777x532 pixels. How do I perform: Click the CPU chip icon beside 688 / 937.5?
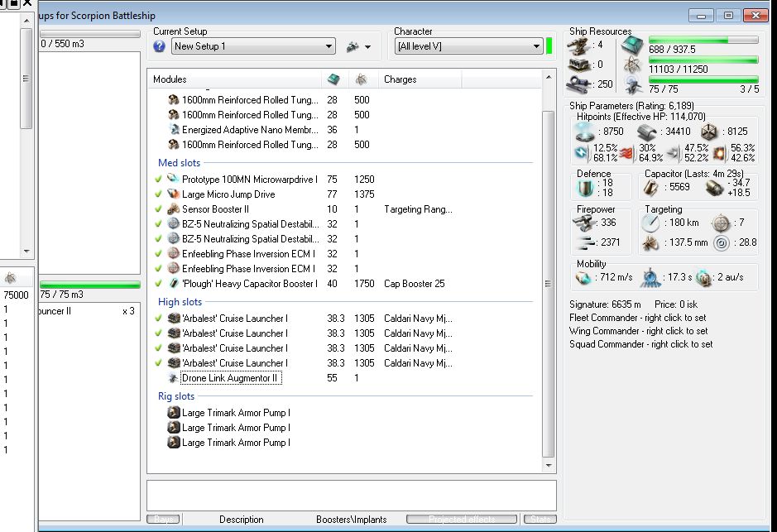click(632, 45)
